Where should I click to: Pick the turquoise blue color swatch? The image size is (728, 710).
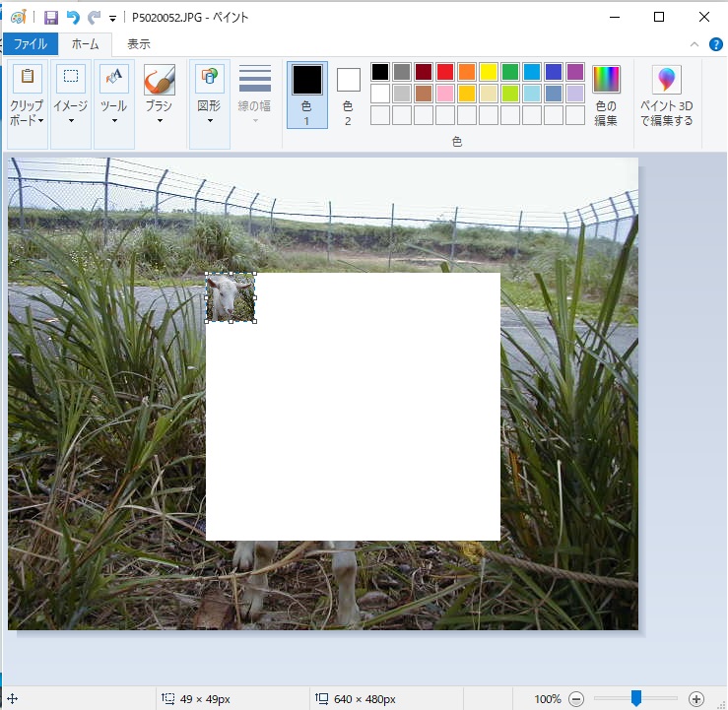pyautogui.click(x=532, y=72)
